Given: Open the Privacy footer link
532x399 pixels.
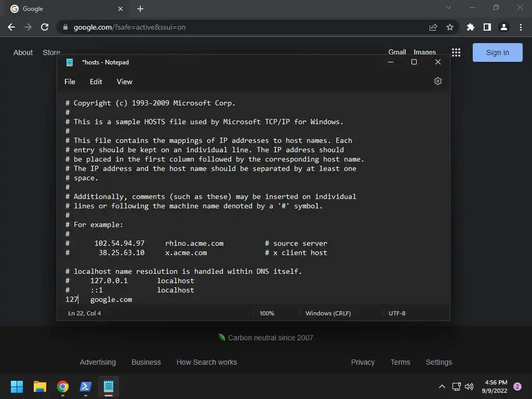Looking at the screenshot, I should pos(363,362).
